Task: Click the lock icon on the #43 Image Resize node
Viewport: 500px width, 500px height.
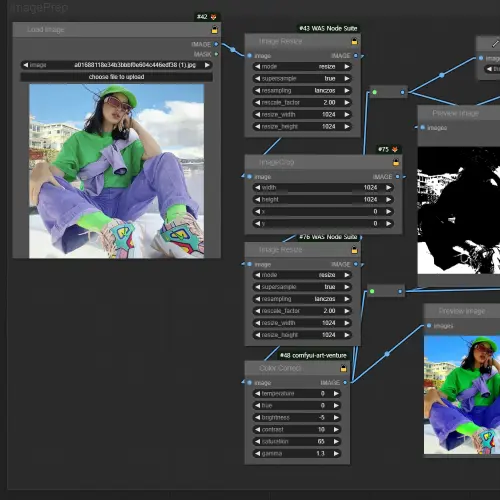Action: tap(354, 41)
